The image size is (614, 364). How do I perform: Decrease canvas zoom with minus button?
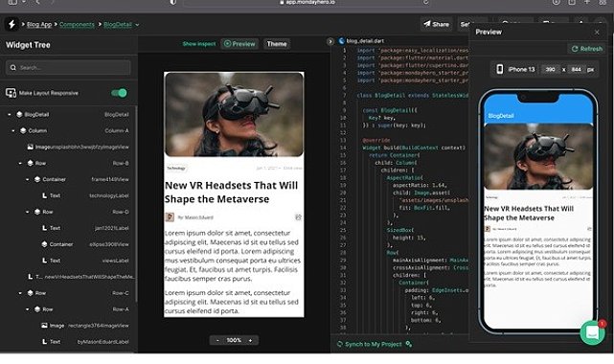(217, 340)
